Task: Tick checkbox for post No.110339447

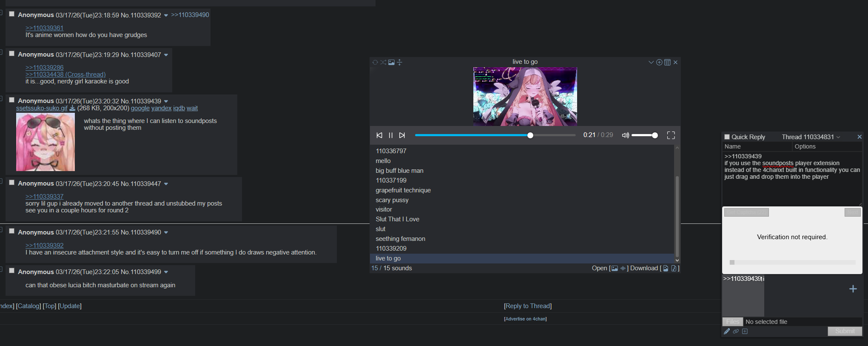Action: [12, 183]
